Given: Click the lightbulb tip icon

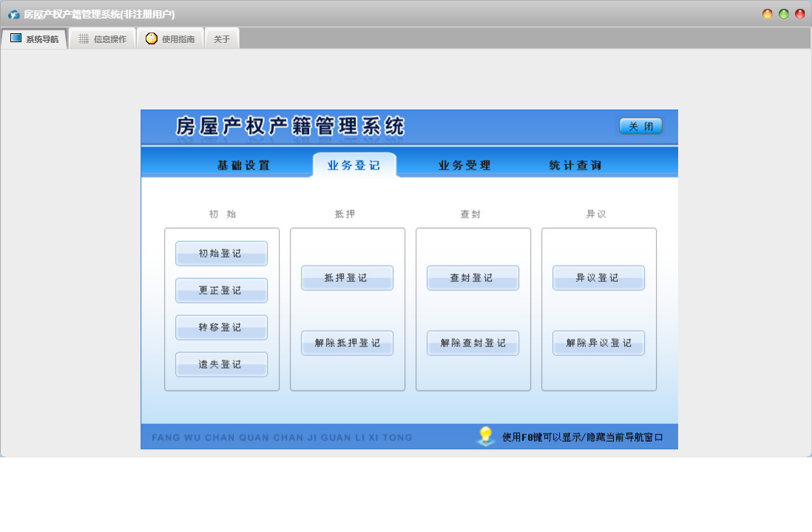Looking at the screenshot, I should coord(486,436).
